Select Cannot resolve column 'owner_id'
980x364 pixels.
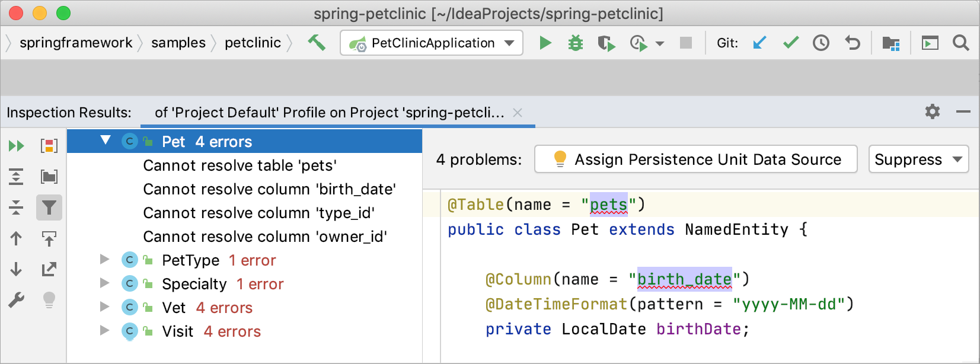(265, 237)
